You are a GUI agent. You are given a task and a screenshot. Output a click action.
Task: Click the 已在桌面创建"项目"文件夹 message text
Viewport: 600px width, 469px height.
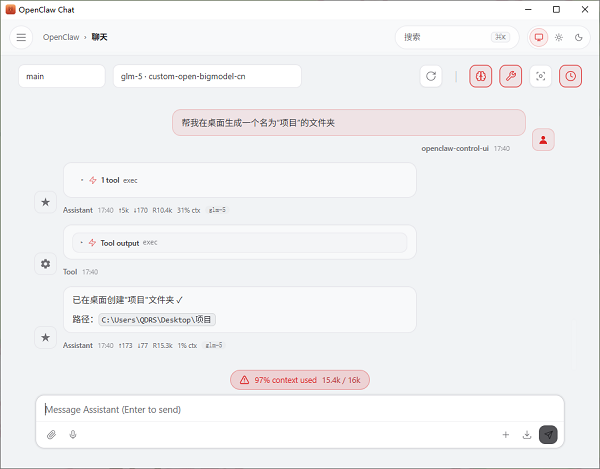pyautogui.click(x=127, y=300)
